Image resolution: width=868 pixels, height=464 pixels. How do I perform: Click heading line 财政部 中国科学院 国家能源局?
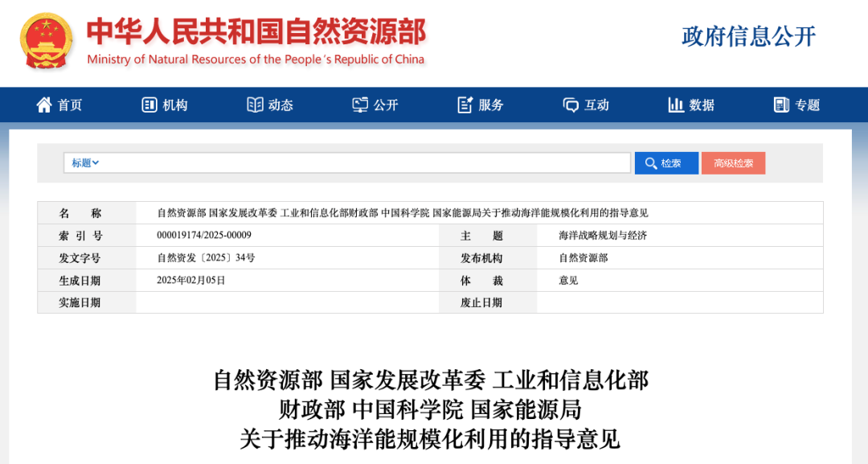[430, 410]
